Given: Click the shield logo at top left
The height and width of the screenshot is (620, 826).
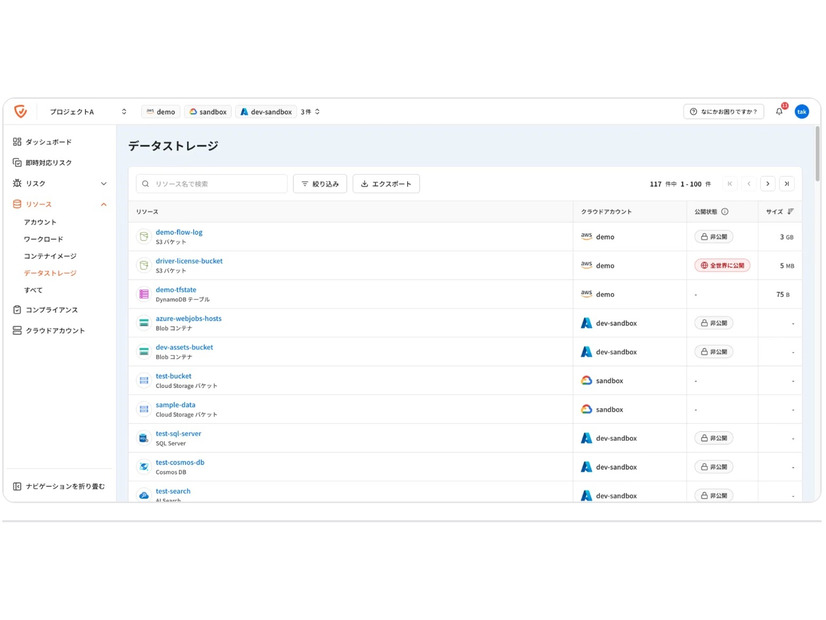Looking at the screenshot, I should point(20,112).
